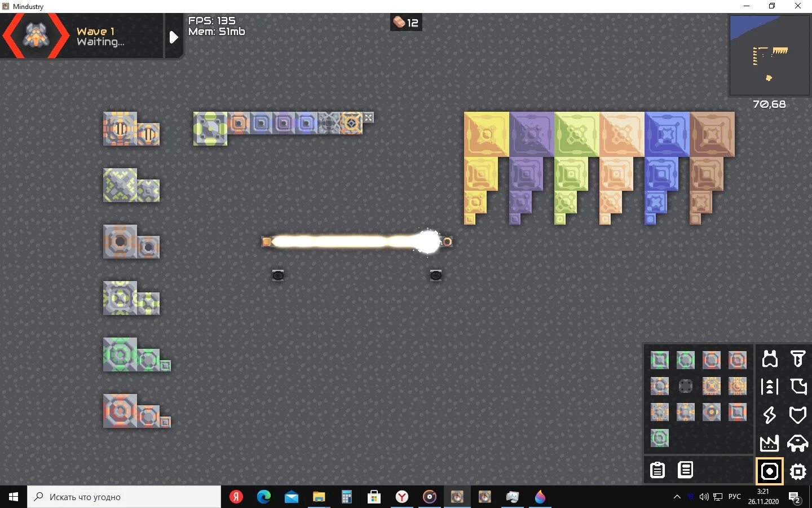Viewport: 812px width, 508px height.
Task: Open the Windows Start menu
Action: tap(14, 497)
